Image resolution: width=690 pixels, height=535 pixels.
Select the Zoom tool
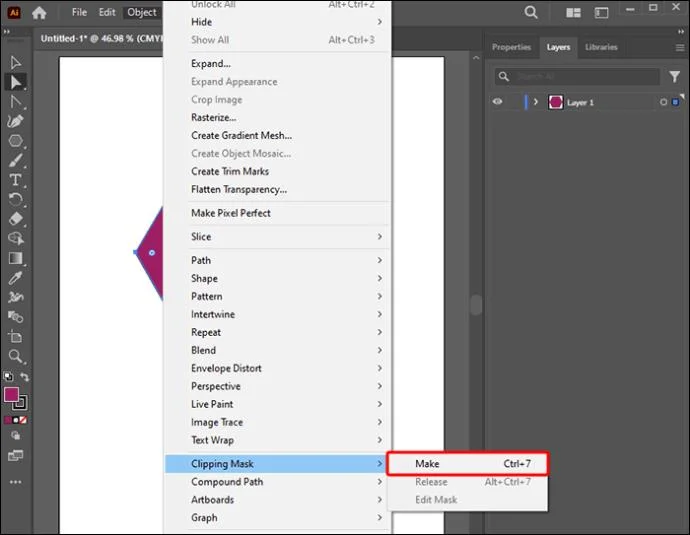point(15,356)
